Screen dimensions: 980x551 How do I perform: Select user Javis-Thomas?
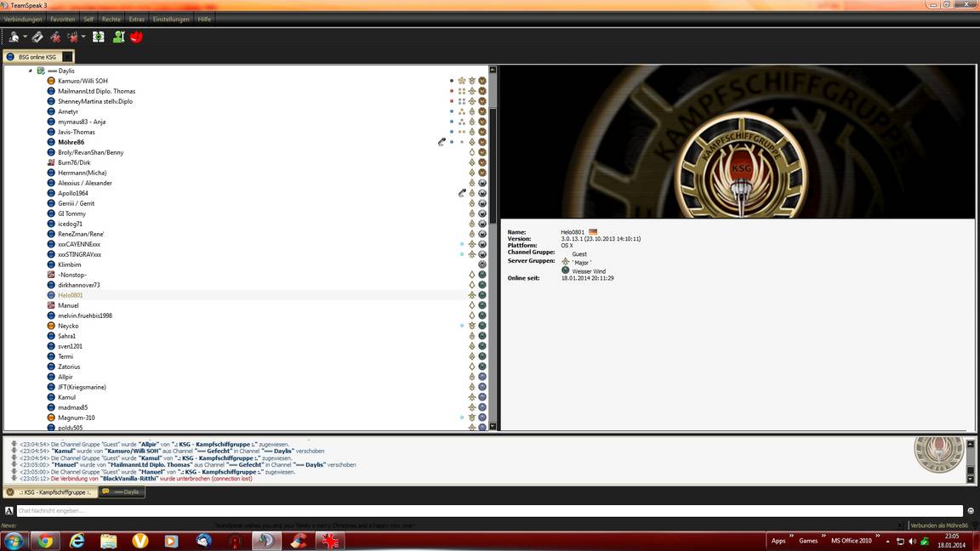(x=77, y=132)
